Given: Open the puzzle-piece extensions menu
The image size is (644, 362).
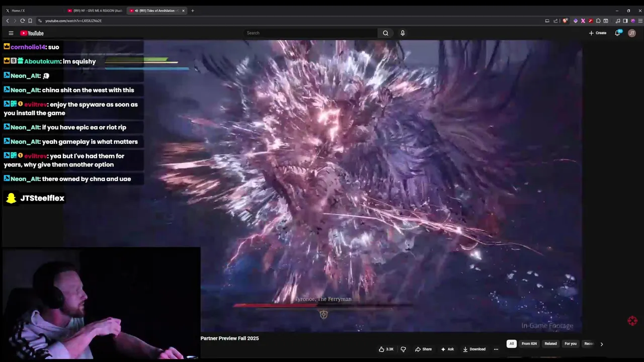Looking at the screenshot, I should tap(598, 21).
